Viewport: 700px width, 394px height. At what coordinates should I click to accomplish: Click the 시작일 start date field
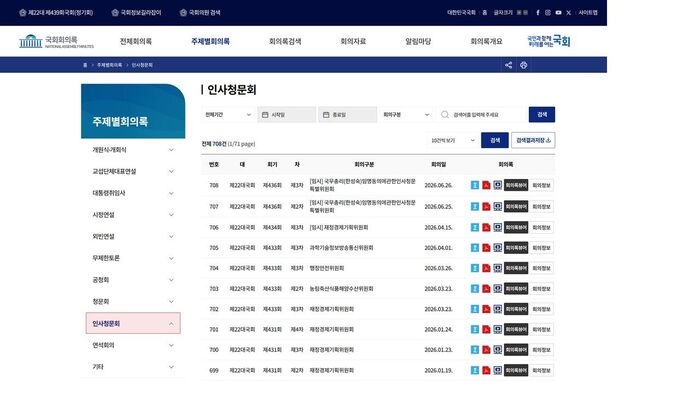coord(287,115)
